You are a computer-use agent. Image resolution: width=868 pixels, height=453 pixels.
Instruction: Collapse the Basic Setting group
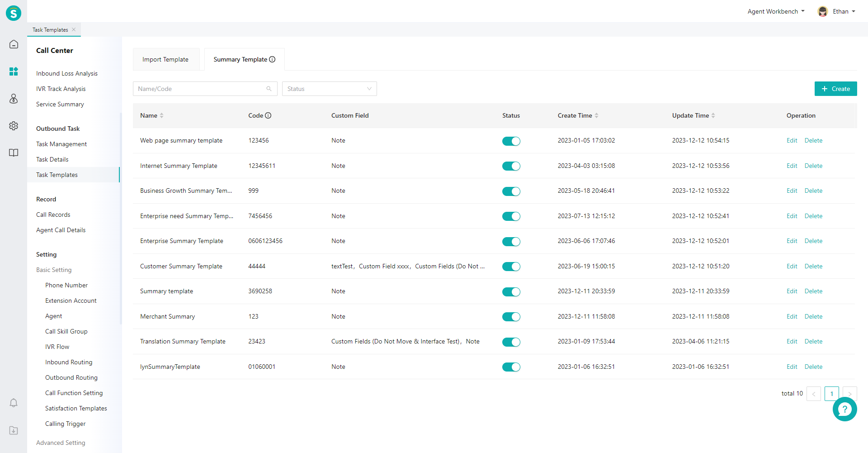coord(54,270)
